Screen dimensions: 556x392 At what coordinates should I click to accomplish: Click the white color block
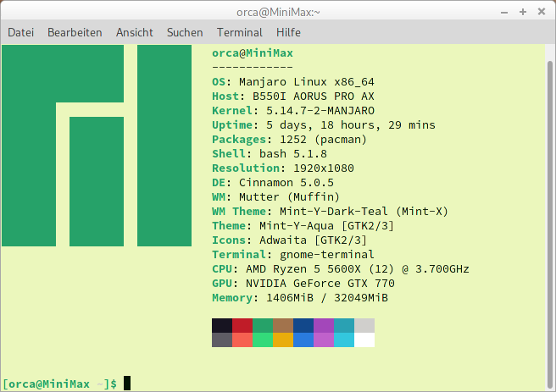coord(364,340)
